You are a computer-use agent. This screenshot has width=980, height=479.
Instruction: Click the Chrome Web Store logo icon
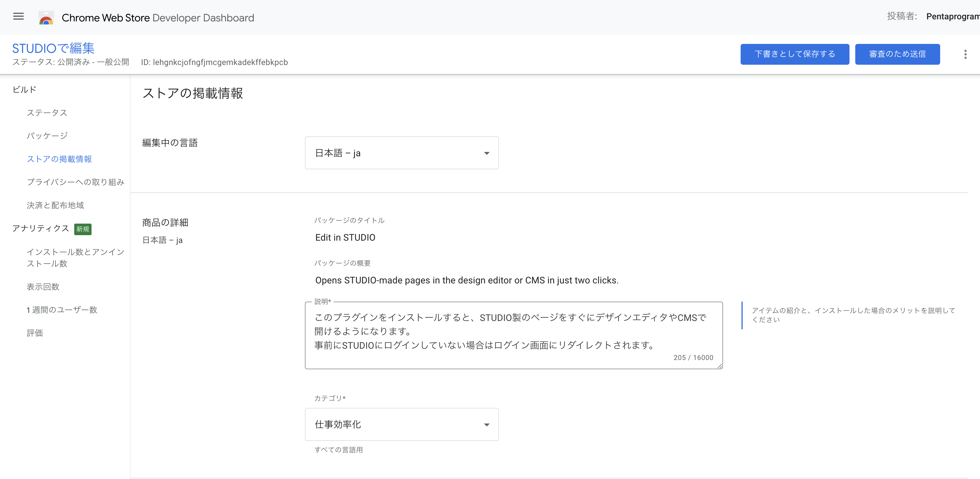point(46,18)
